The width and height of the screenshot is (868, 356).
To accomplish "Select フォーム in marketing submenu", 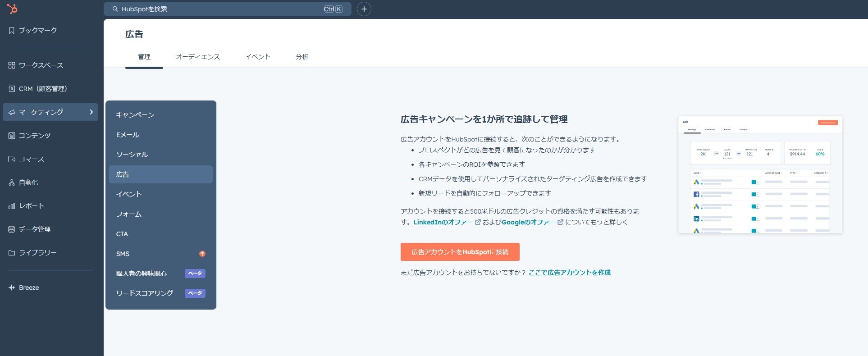I will tap(161, 214).
